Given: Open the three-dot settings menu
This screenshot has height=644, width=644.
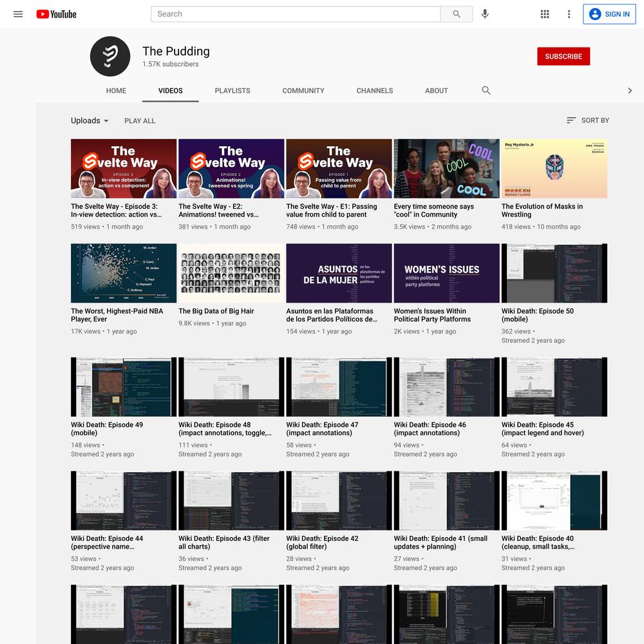Looking at the screenshot, I should point(569,14).
